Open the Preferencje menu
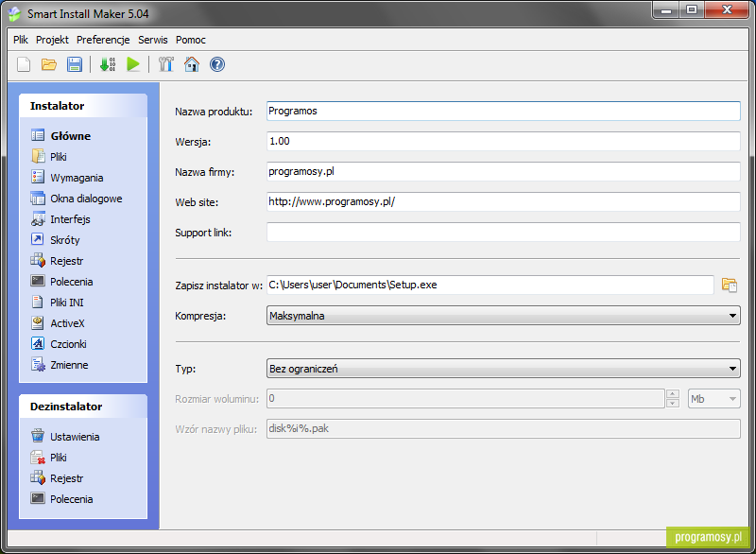Screen dimensions: 756x554 [x=103, y=40]
